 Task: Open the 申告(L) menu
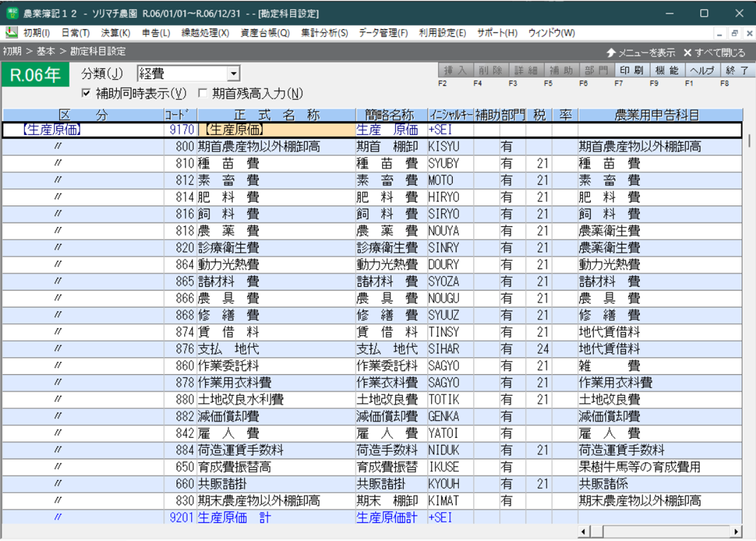156,33
